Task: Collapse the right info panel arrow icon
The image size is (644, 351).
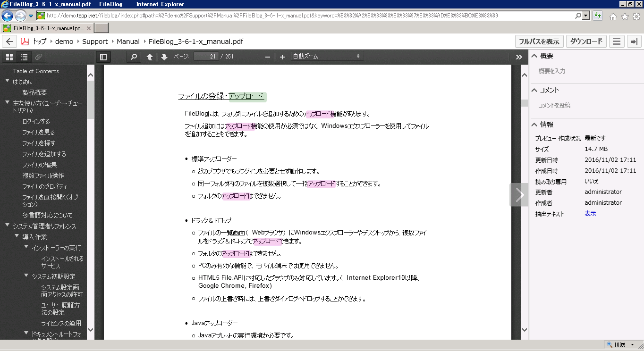Action: [x=634, y=42]
